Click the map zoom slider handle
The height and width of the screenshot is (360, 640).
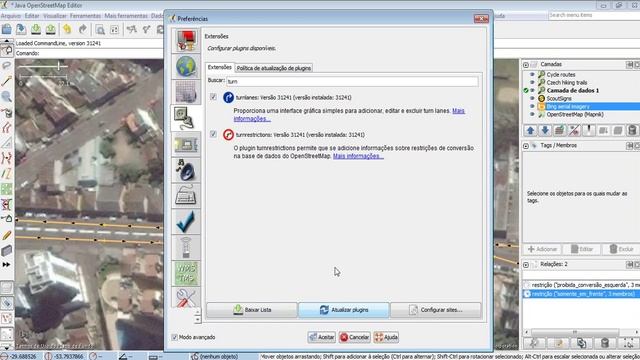(x=59, y=65)
